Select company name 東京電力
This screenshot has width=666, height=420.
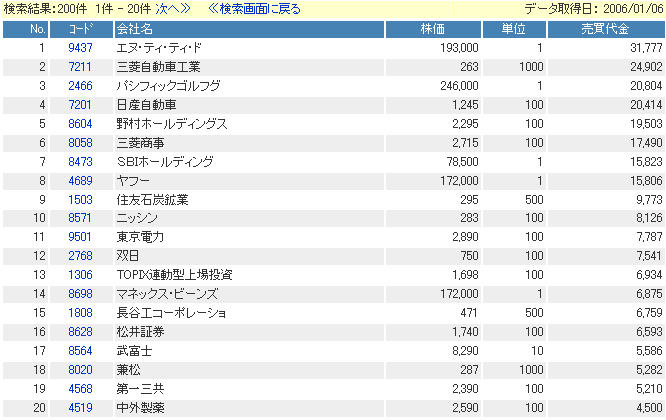click(x=140, y=237)
